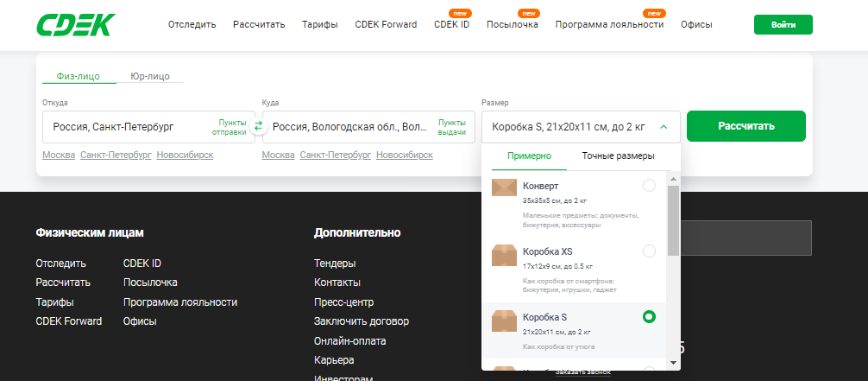Open footer link CDEK ID

142,264
